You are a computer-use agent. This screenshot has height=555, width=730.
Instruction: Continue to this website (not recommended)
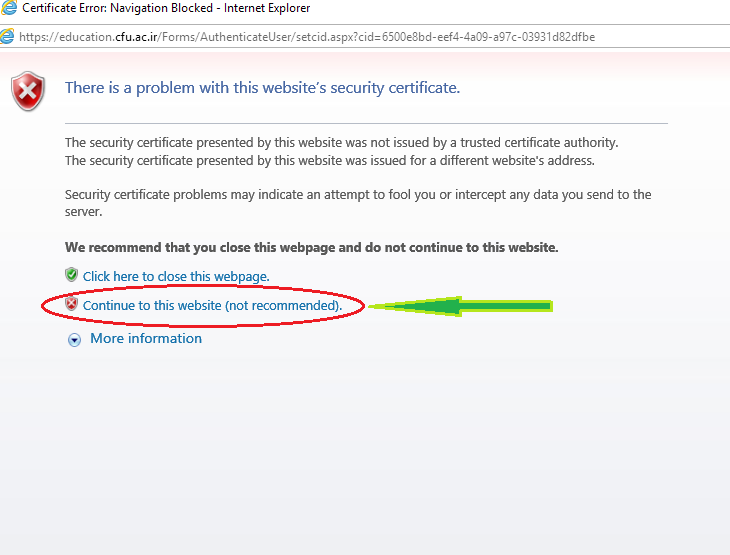tap(212, 305)
